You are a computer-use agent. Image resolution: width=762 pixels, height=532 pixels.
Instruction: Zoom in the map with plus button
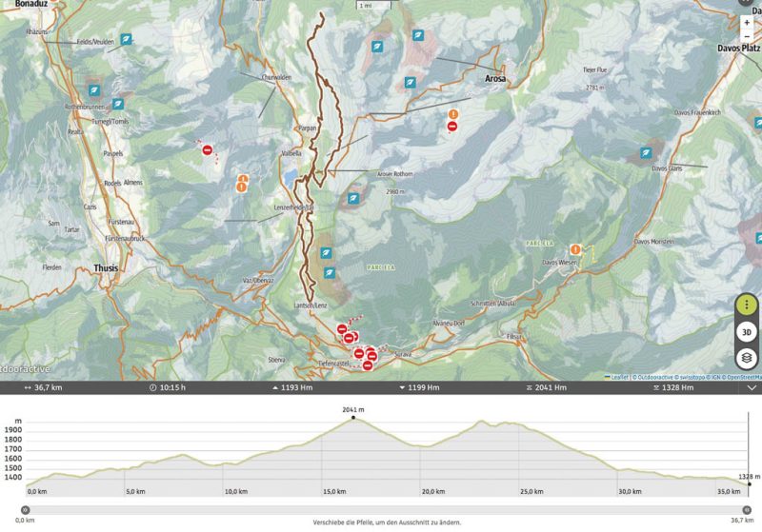[x=746, y=21]
